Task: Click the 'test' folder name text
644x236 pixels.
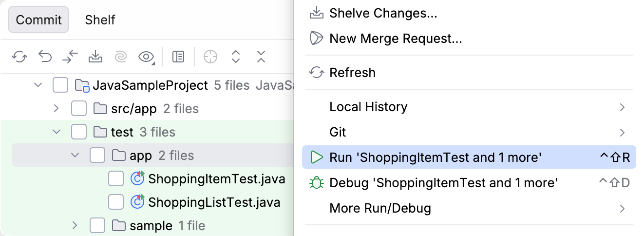Action: (122, 132)
